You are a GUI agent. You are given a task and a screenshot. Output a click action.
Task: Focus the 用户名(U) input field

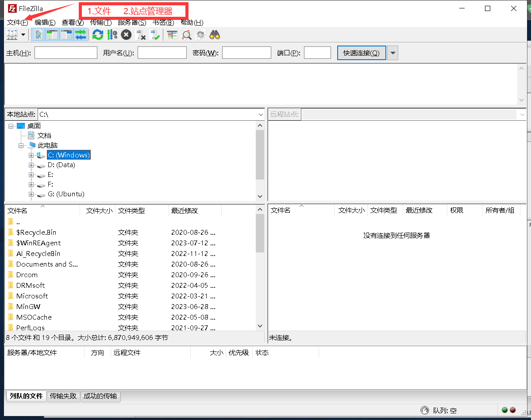(x=162, y=53)
